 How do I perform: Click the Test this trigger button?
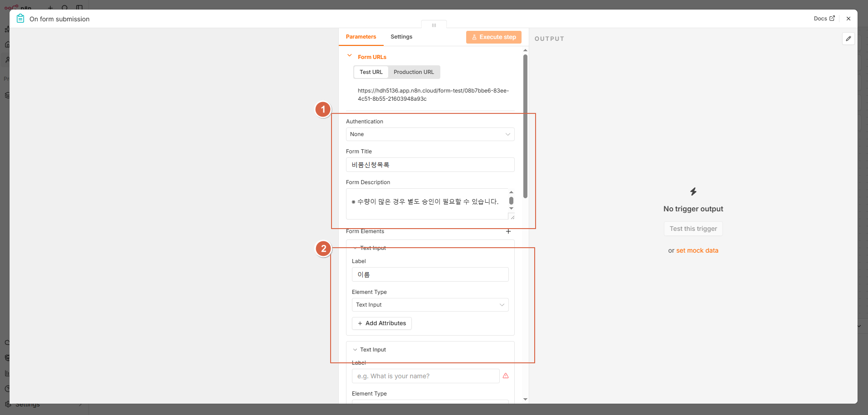coord(693,229)
